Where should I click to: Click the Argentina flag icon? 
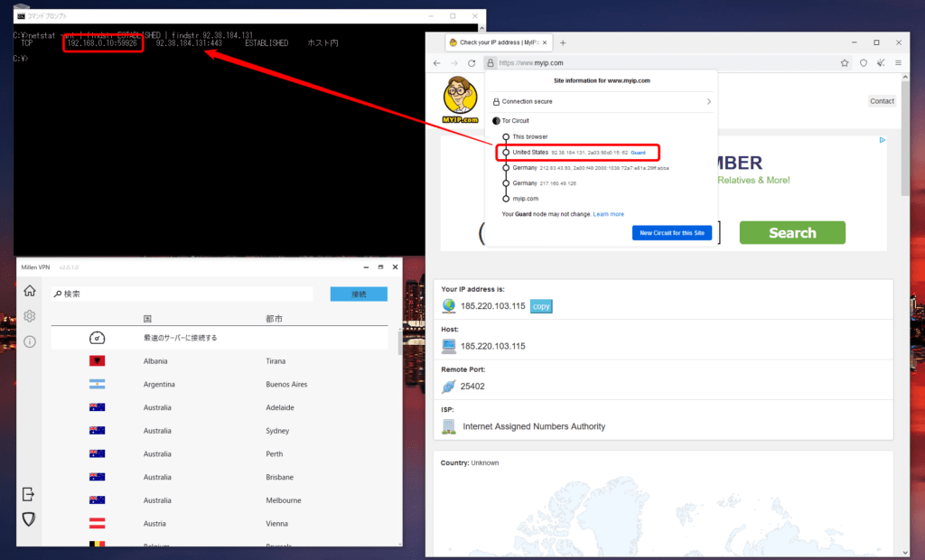tap(97, 384)
